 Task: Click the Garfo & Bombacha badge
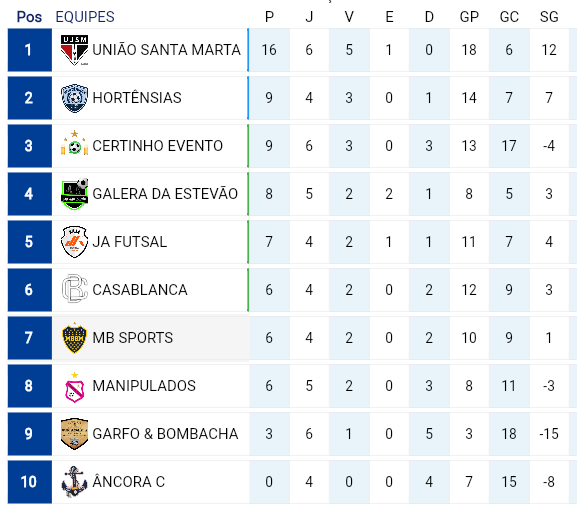point(74,434)
